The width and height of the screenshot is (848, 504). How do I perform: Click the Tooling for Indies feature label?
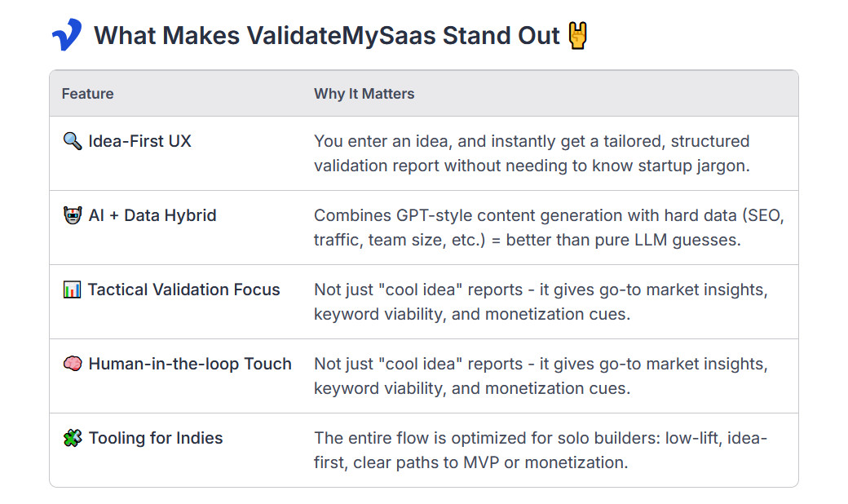coord(156,438)
